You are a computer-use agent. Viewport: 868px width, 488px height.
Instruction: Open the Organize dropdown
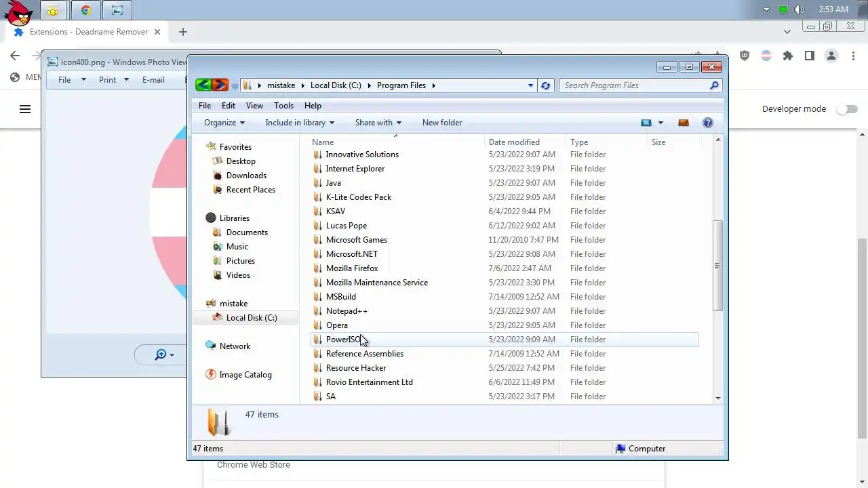pos(224,123)
